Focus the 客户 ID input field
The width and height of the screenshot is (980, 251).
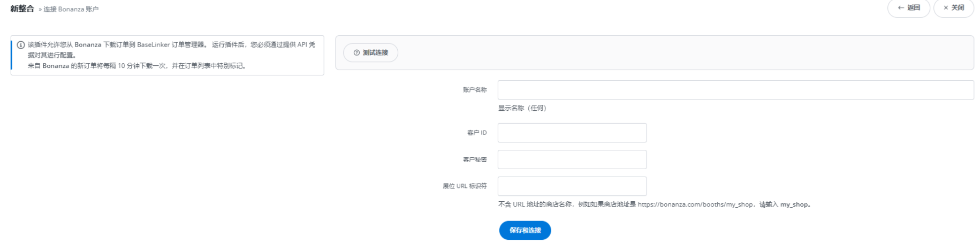pos(572,133)
